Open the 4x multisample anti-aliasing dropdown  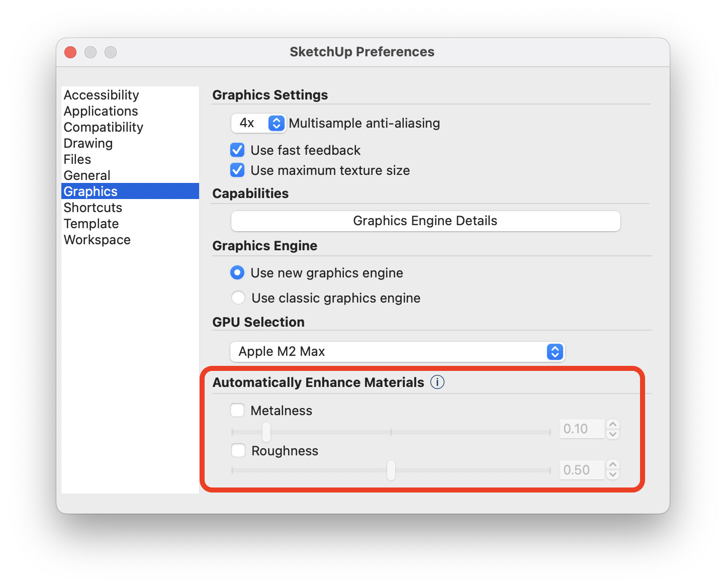pyautogui.click(x=258, y=123)
